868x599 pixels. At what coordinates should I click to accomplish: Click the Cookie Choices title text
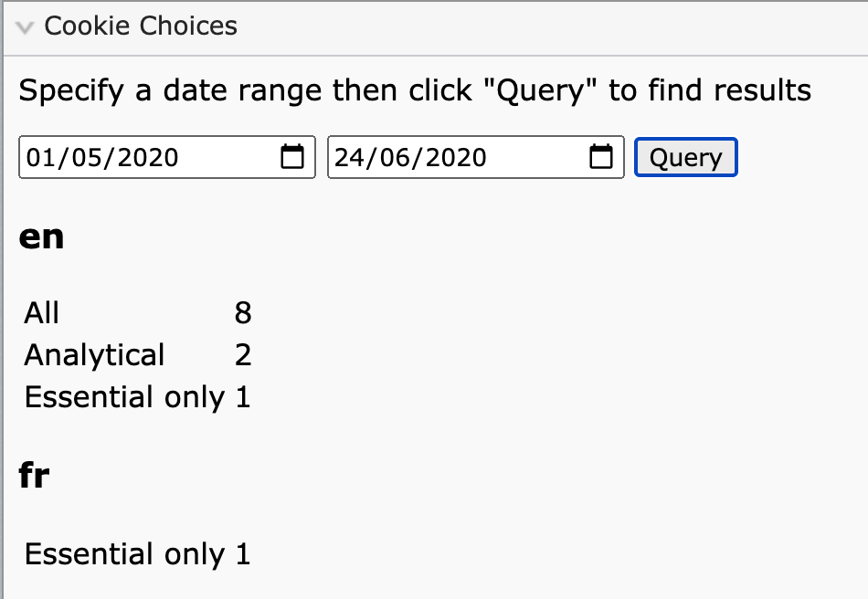pos(143,26)
